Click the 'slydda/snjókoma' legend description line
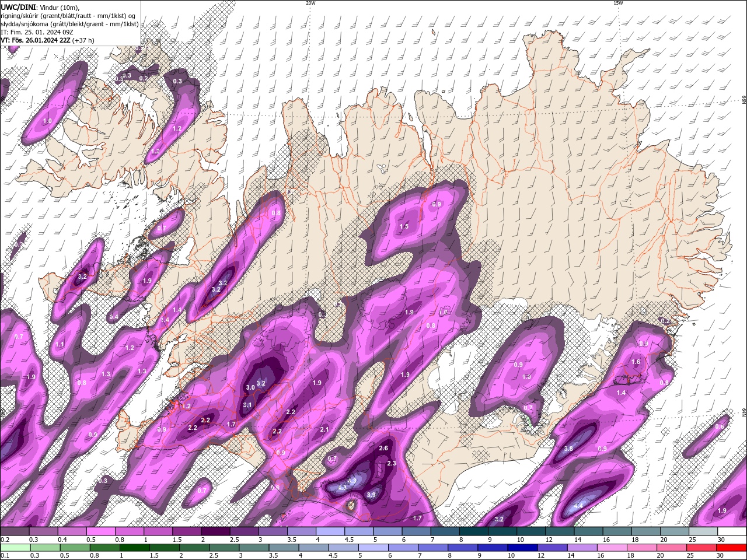The height and width of the screenshot is (560, 747). click(x=70, y=24)
